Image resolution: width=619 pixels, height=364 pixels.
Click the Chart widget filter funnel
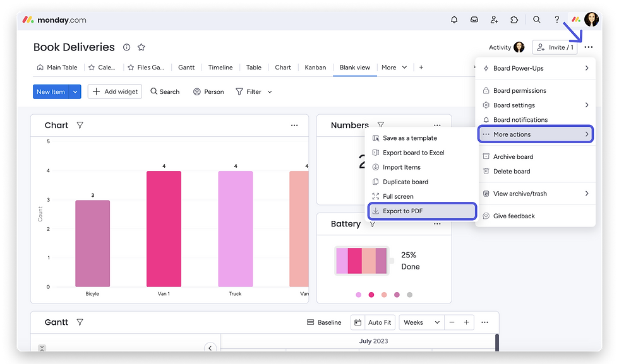tap(80, 126)
